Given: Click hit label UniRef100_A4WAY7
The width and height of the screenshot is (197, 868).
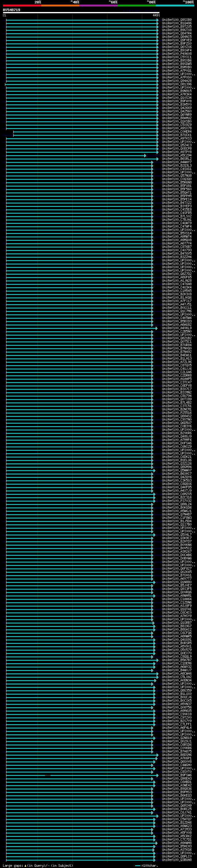Looking at the screenshot, I should [177, 162].
